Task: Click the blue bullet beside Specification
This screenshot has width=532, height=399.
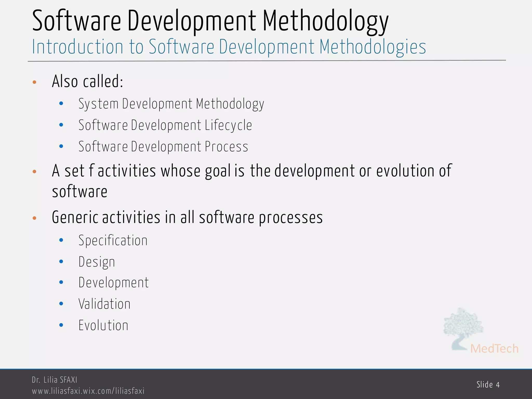Action: pos(61,240)
